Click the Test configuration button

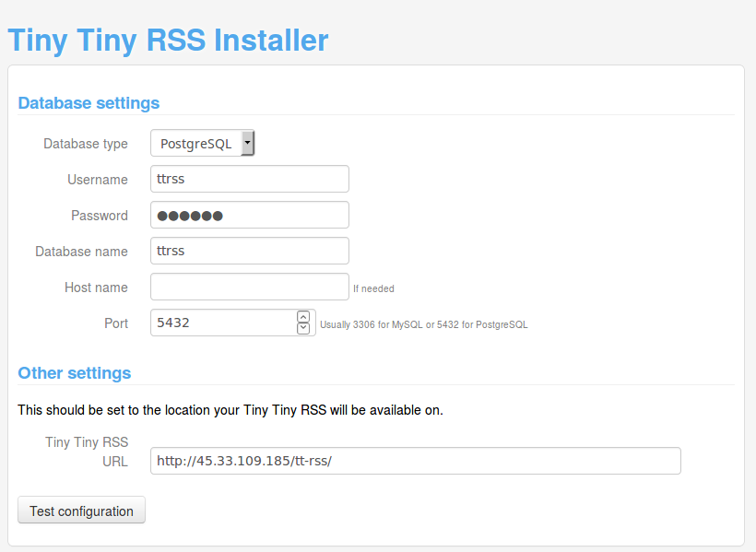81,511
